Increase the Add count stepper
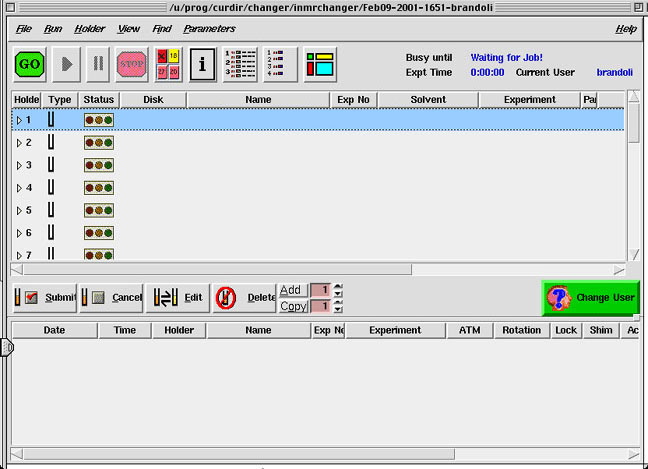Screen dimensions: 648x469 pos(338,286)
